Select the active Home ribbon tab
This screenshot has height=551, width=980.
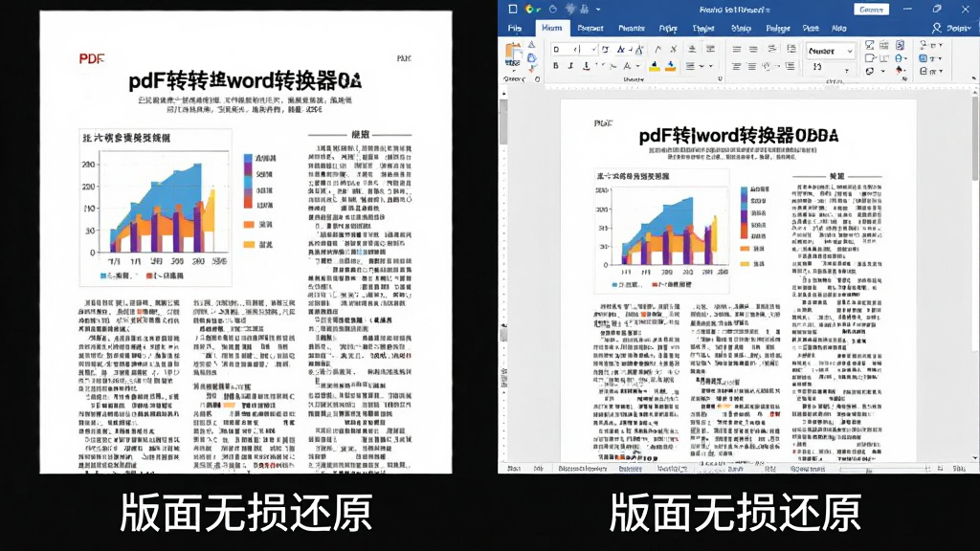tap(552, 28)
